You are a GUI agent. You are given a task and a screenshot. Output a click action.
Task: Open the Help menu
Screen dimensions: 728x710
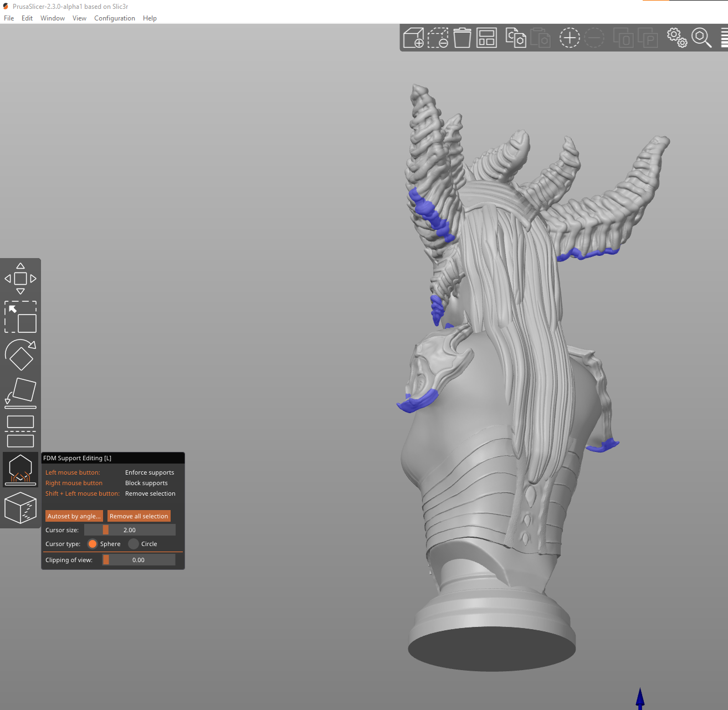click(x=150, y=18)
